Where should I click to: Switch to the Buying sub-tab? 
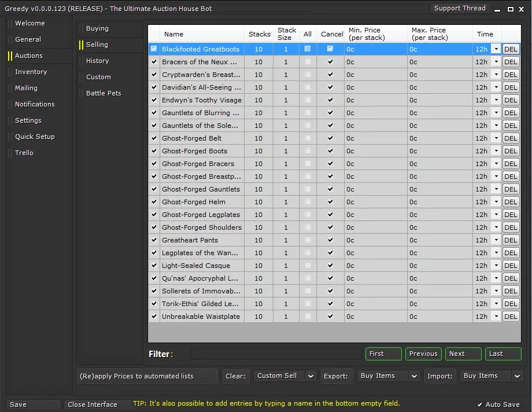pos(97,28)
